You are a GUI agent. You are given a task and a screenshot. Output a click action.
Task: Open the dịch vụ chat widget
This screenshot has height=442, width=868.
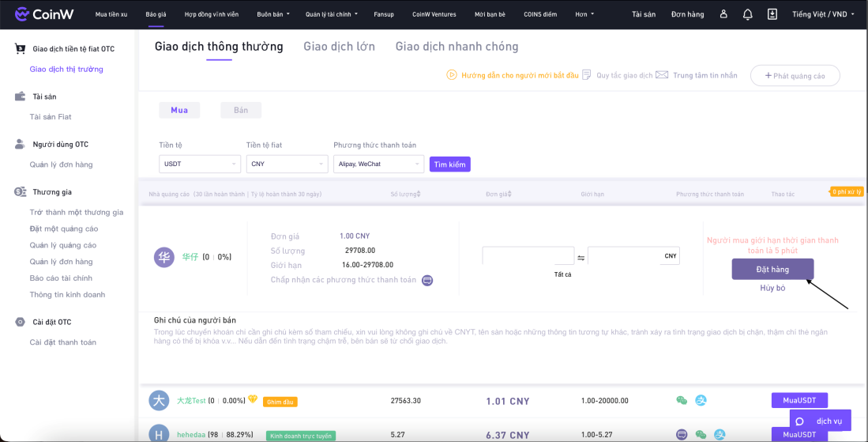click(820, 421)
